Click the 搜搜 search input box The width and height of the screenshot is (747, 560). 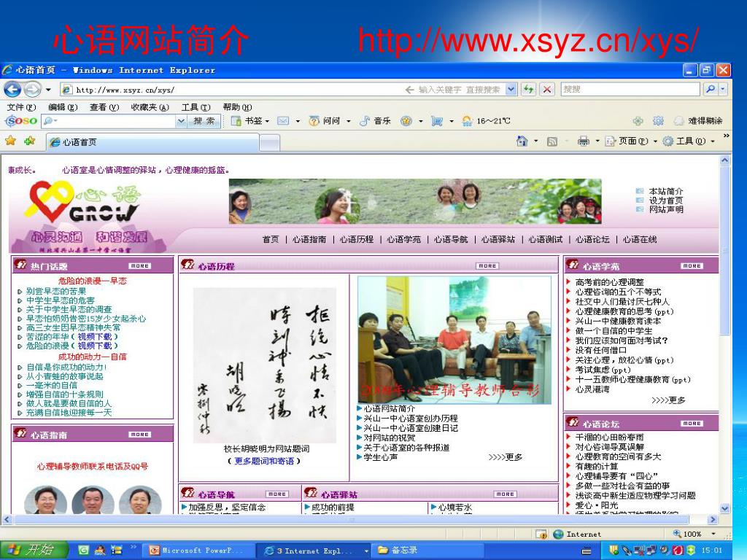[x=630, y=89]
